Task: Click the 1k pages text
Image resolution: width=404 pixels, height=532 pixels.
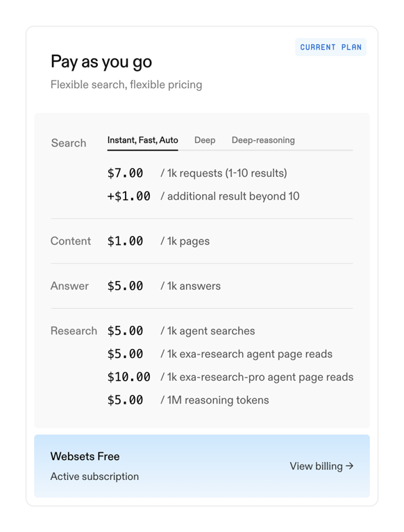Action: (x=185, y=241)
